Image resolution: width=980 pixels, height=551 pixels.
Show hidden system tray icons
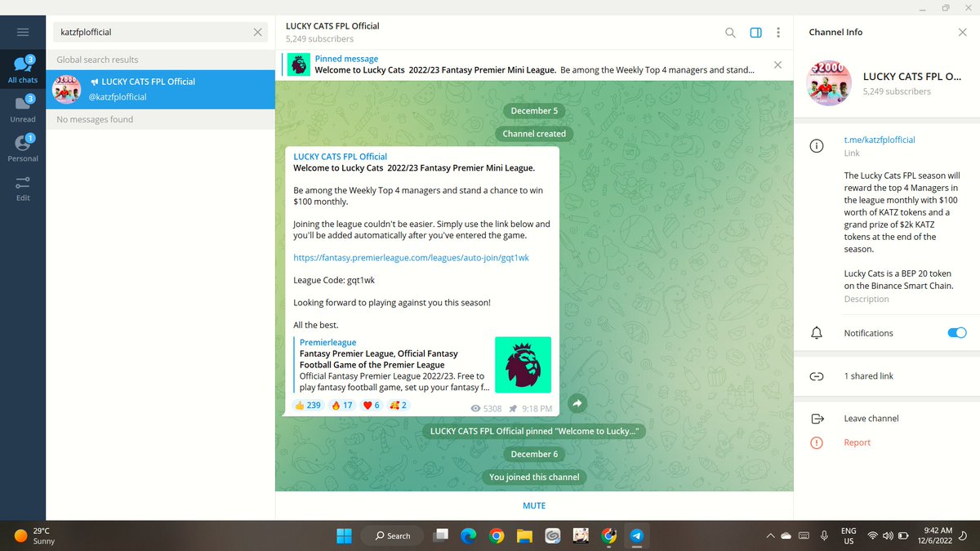point(769,535)
